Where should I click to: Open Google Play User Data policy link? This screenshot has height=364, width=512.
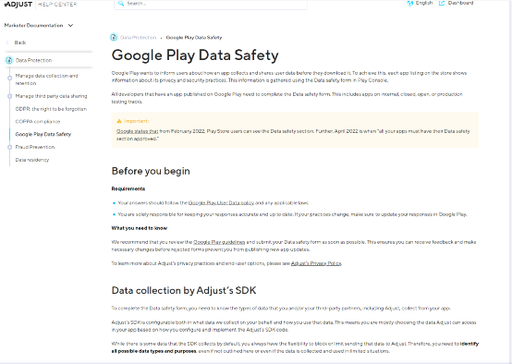pyautogui.click(x=221, y=203)
